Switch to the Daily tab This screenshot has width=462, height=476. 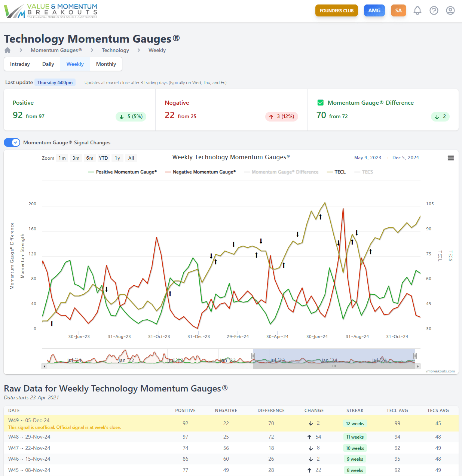pyautogui.click(x=48, y=64)
